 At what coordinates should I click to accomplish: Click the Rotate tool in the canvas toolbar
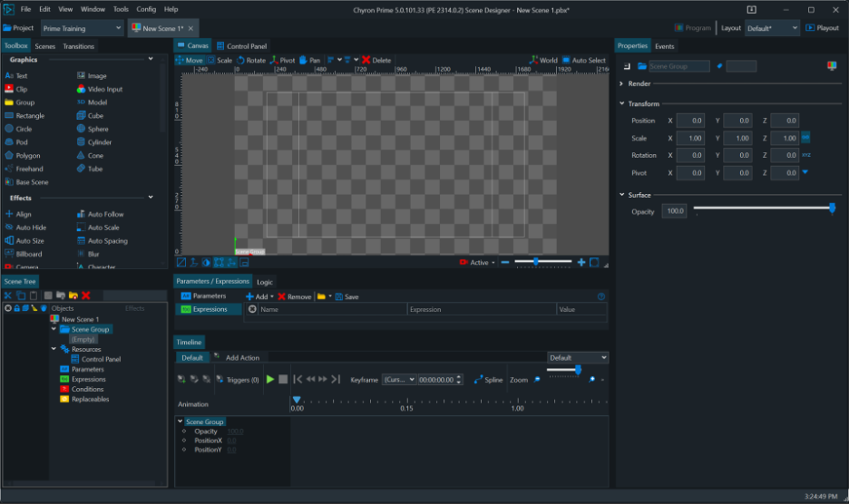pyautogui.click(x=251, y=61)
